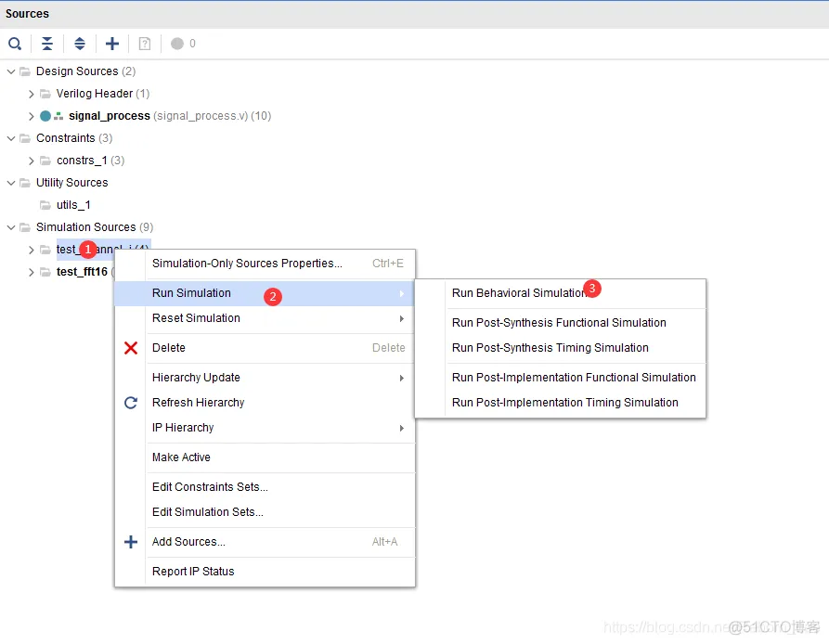This screenshot has height=644, width=829.
Task: Click the Collapse All toolbar icon
Action: (x=47, y=44)
